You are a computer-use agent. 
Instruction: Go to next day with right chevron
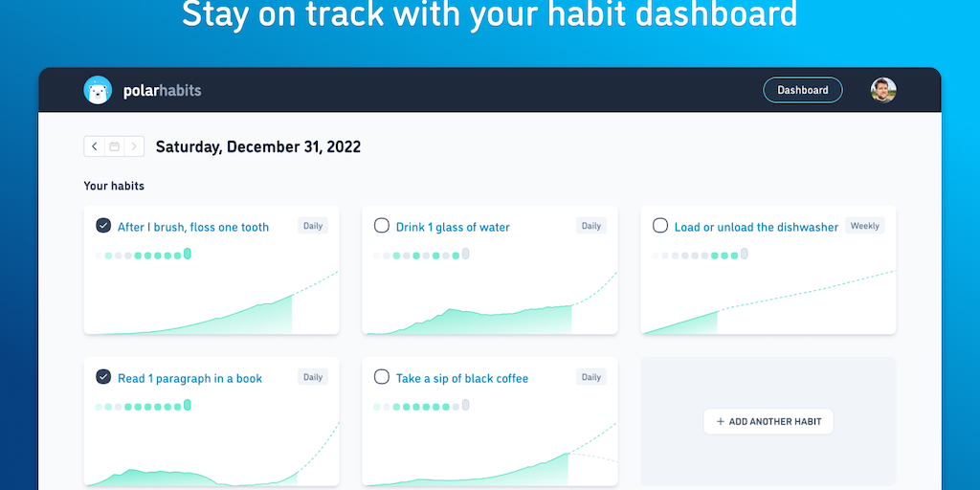click(134, 146)
